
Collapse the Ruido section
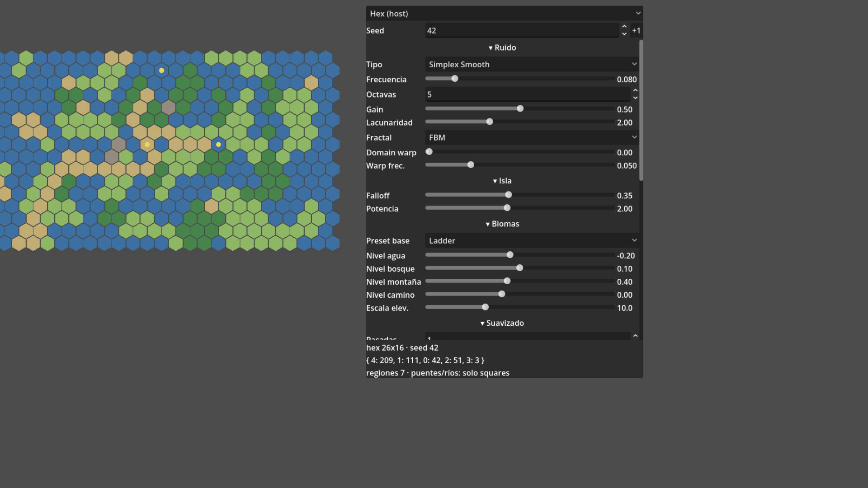tap(502, 47)
